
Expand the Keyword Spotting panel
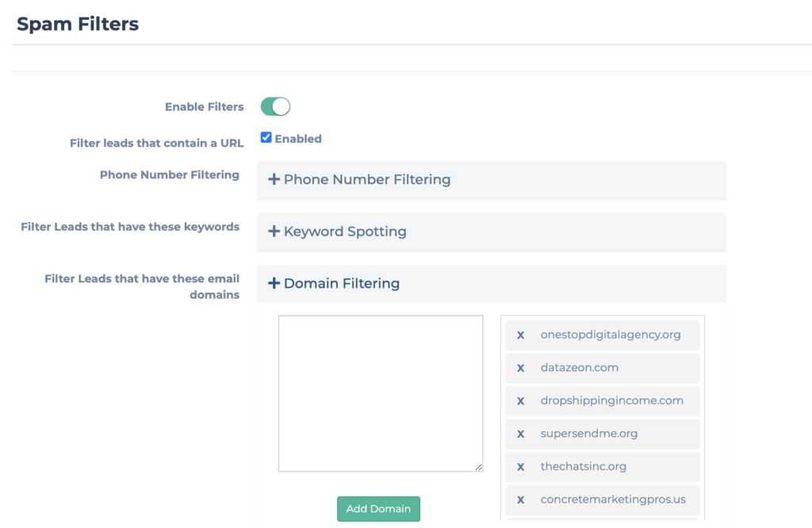coord(345,231)
